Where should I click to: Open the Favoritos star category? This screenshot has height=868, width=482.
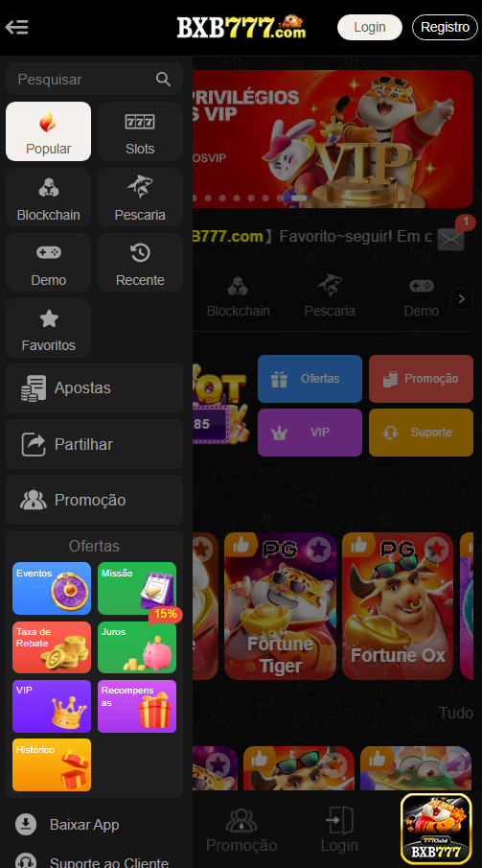[48, 328]
